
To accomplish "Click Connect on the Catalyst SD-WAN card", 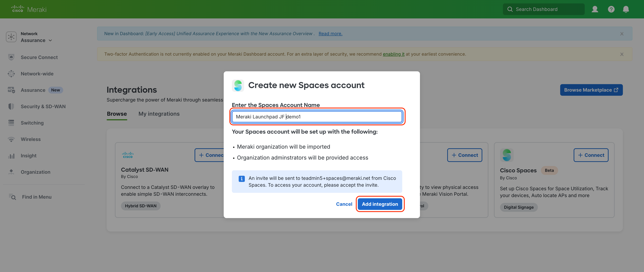I will [x=210, y=155].
